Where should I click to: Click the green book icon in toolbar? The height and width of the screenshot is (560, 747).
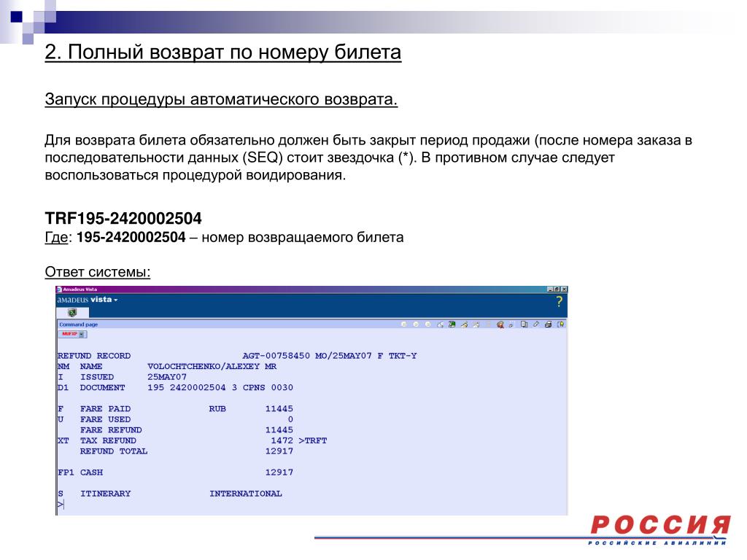point(452,324)
